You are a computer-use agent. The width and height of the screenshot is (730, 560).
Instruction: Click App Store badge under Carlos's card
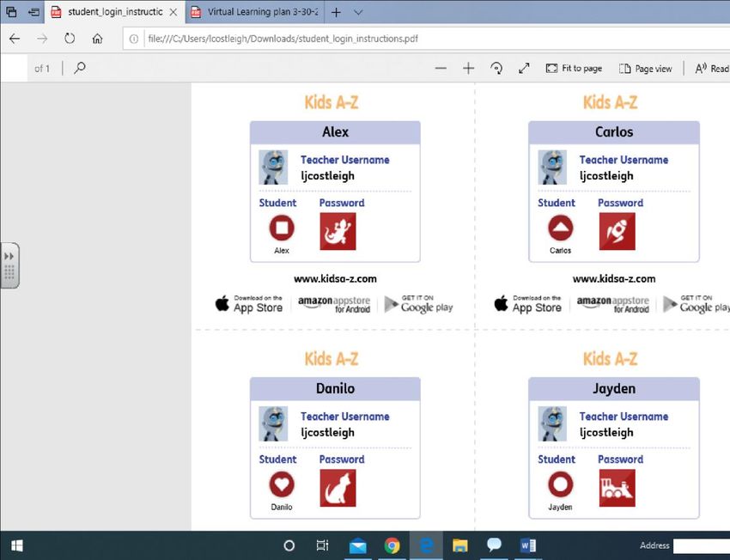pyautogui.click(x=528, y=304)
